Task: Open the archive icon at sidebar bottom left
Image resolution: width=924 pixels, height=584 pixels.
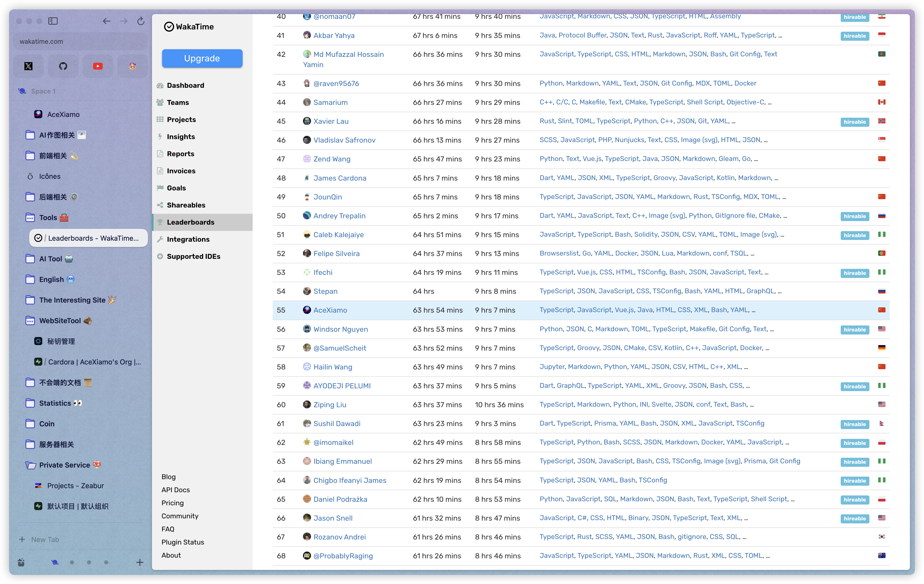Action: click(21, 563)
